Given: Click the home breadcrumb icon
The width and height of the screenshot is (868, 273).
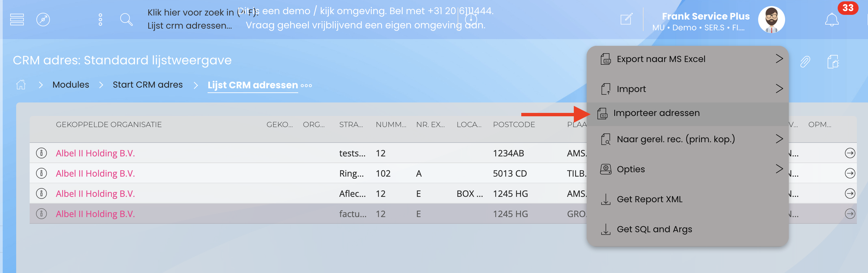Looking at the screenshot, I should [x=21, y=85].
